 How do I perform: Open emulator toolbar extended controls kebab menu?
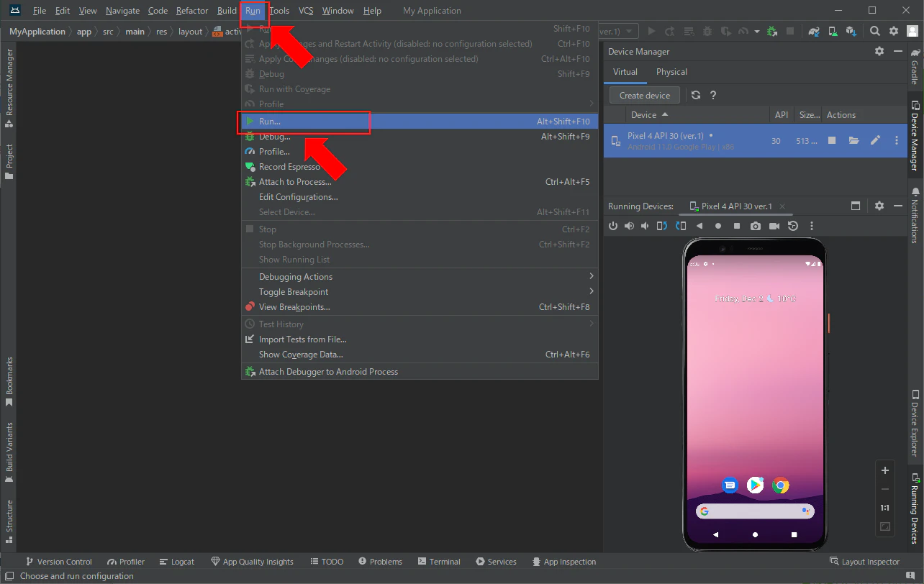tap(812, 226)
